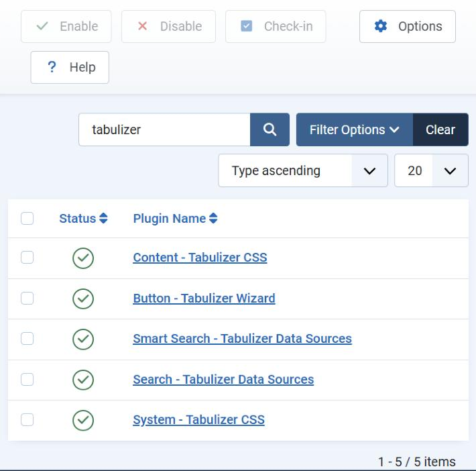Open the Help button
This screenshot has height=471, width=476.
(x=70, y=67)
